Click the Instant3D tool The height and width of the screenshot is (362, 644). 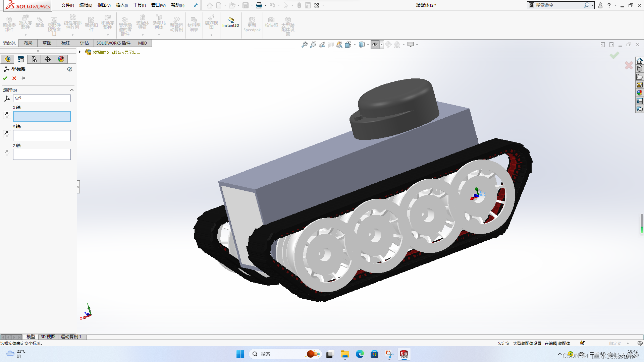[231, 22]
